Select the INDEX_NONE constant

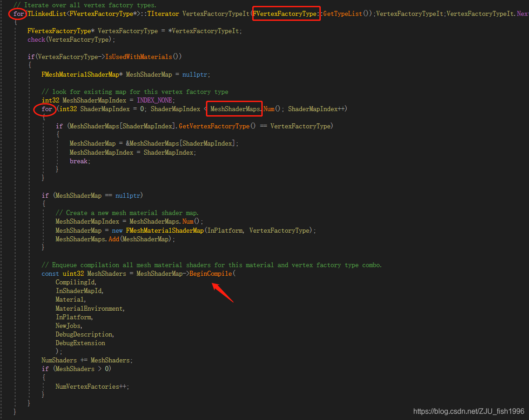click(x=155, y=100)
